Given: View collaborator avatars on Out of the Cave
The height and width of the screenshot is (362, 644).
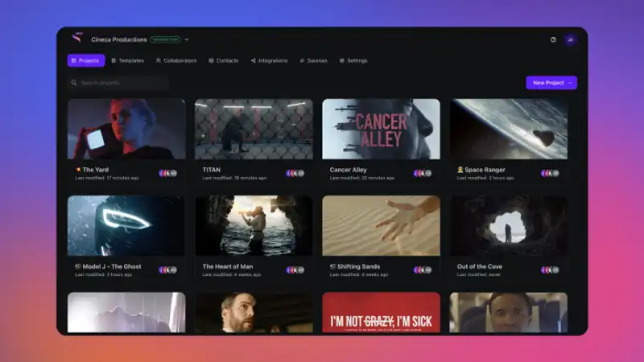Looking at the screenshot, I should coord(550,269).
